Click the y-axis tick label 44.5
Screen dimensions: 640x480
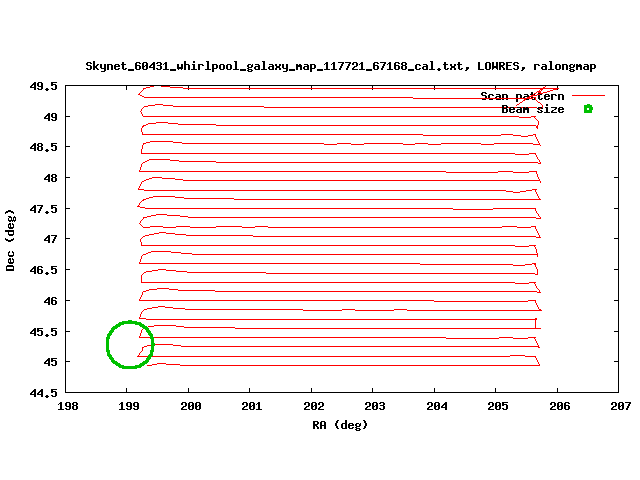coord(44,393)
